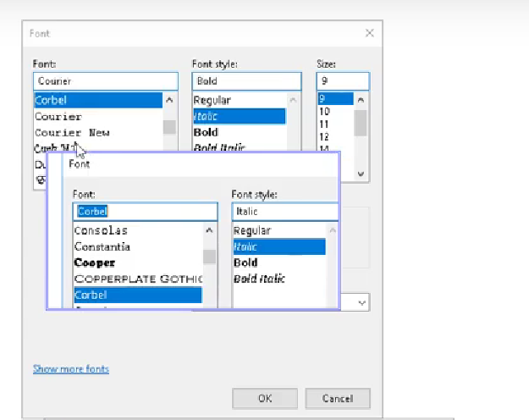Image resolution: width=529 pixels, height=420 pixels.
Task: Confirm with the OK button
Action: [x=265, y=398]
